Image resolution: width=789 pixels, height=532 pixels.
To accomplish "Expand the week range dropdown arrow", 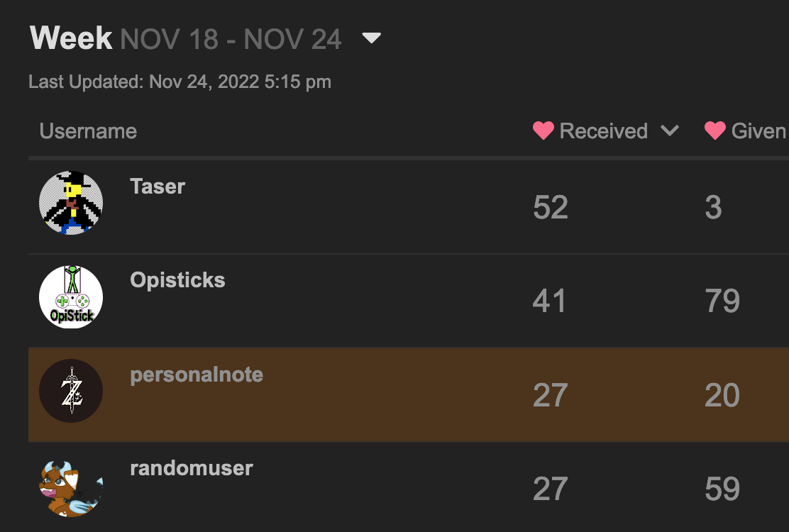I will pyautogui.click(x=372, y=38).
